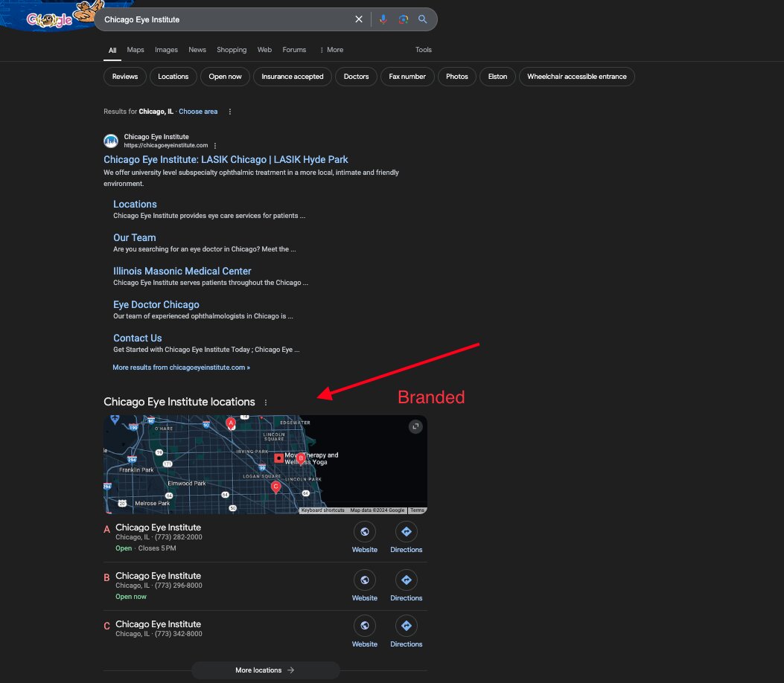The height and width of the screenshot is (683, 784).
Task: Click the https://chicagoeyeinstitute.com URL text
Action: (165, 145)
